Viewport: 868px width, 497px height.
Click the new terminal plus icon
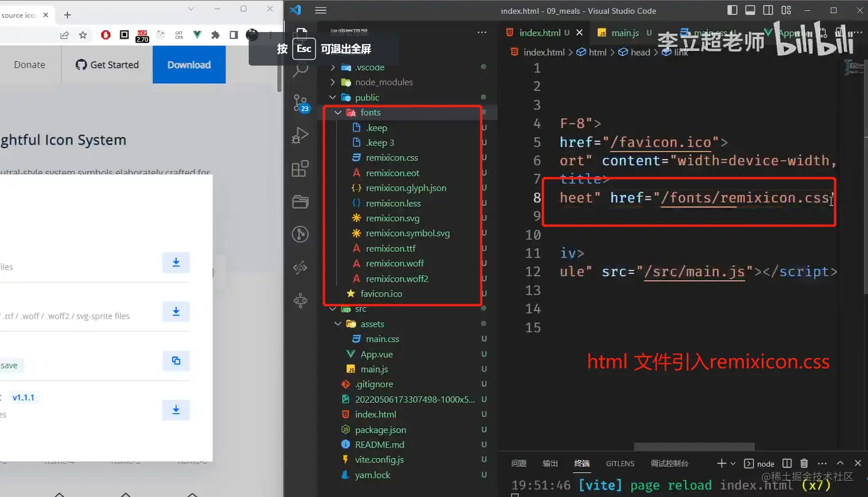(x=722, y=463)
